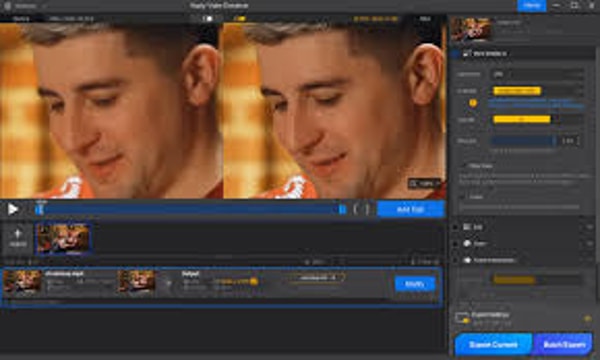
Task: Click the Color section palette icon
Action: tap(467, 244)
